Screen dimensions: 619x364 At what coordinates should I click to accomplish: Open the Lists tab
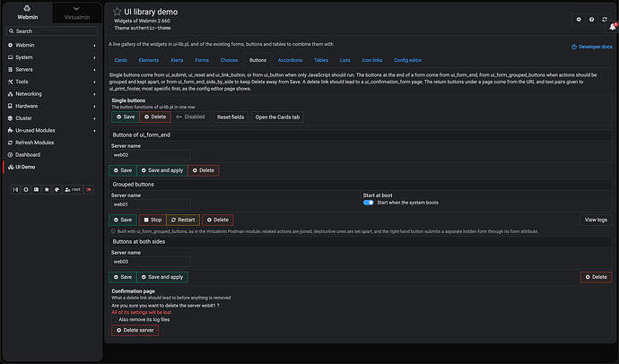click(x=345, y=60)
